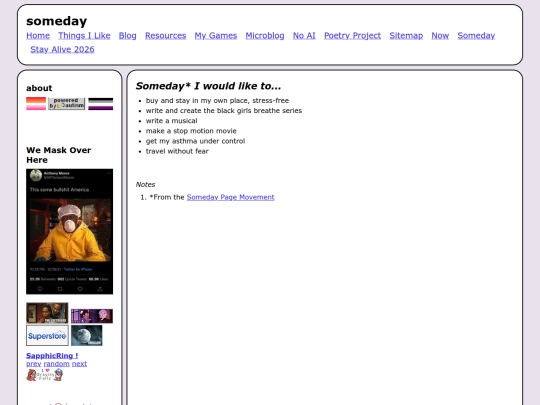Click the "about" sidebar heading
The height and width of the screenshot is (405, 540).
39,88
